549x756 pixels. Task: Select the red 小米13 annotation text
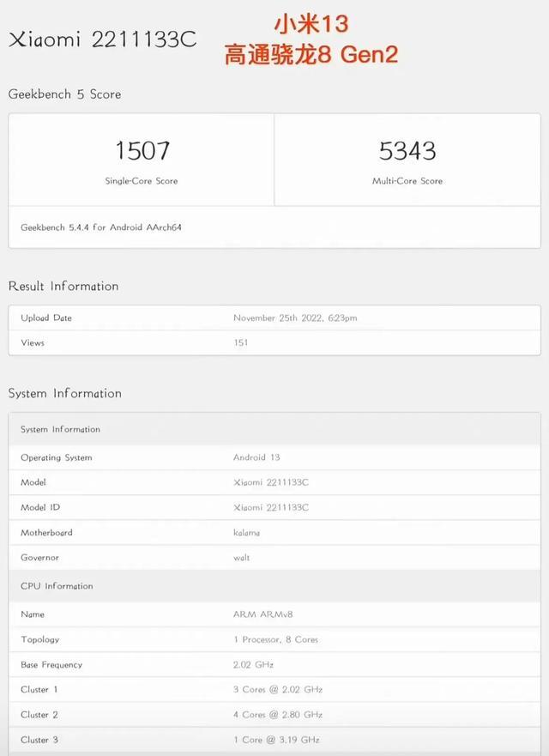click(x=311, y=23)
